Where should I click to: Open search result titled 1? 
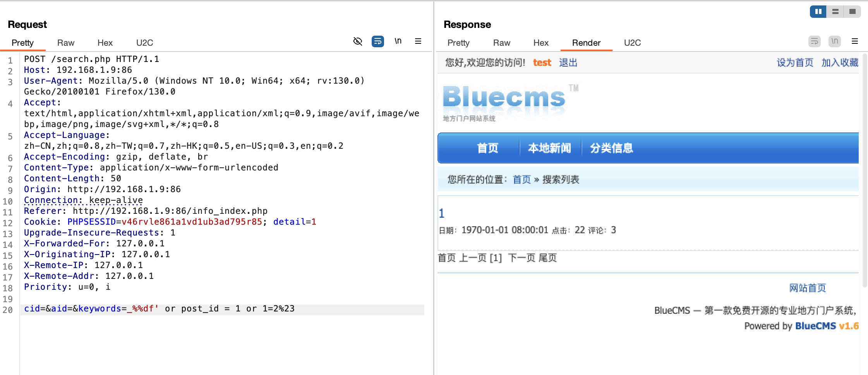click(x=442, y=213)
